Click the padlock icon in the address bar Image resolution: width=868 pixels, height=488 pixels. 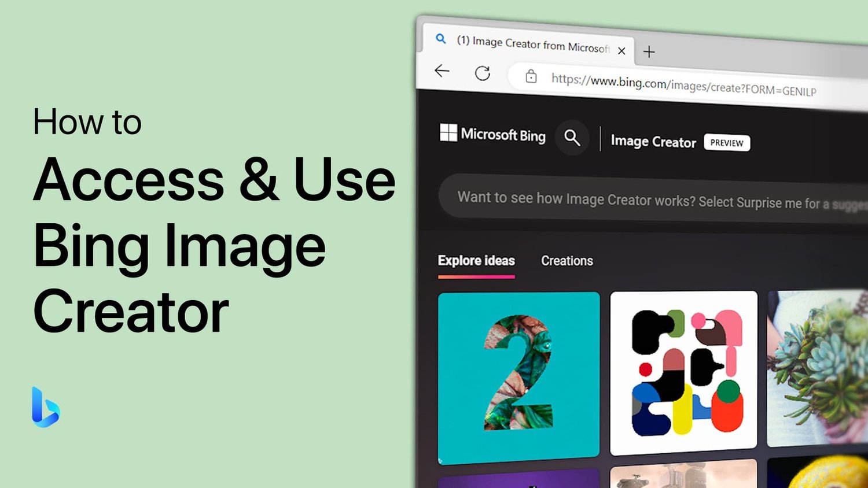coord(532,77)
